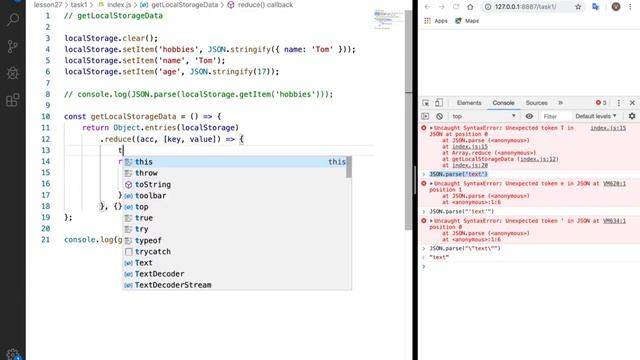Click the getLocalStorageData breadcrumb
This screenshot has height=360, width=640.
point(180,5)
